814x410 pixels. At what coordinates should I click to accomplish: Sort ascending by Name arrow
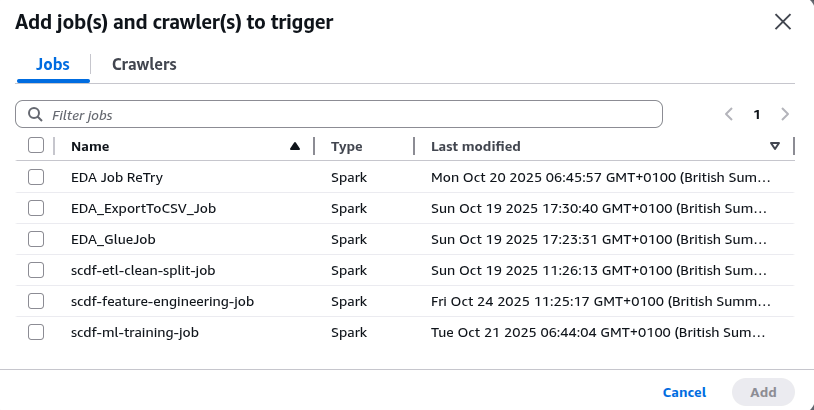point(294,146)
